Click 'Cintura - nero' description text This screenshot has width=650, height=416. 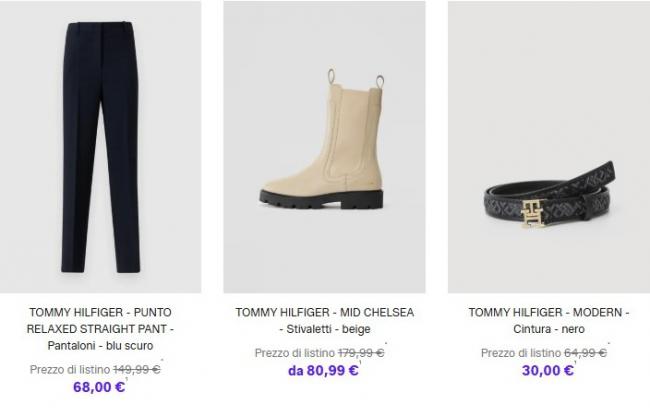pos(548,329)
